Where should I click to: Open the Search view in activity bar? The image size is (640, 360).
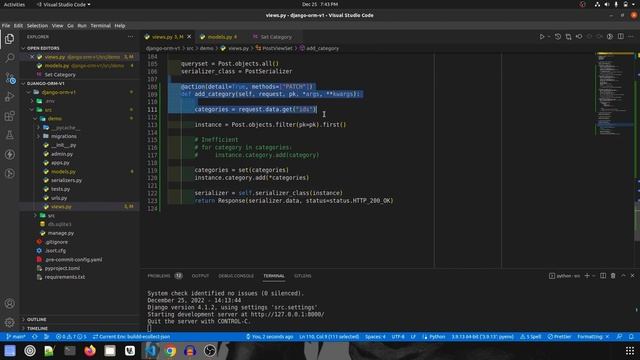pyautogui.click(x=9, y=58)
